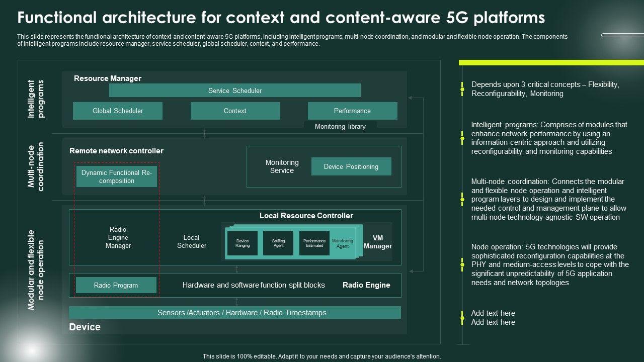The height and width of the screenshot is (362, 644).
Task: Click the Service Scheduler bar
Action: pyautogui.click(x=235, y=90)
